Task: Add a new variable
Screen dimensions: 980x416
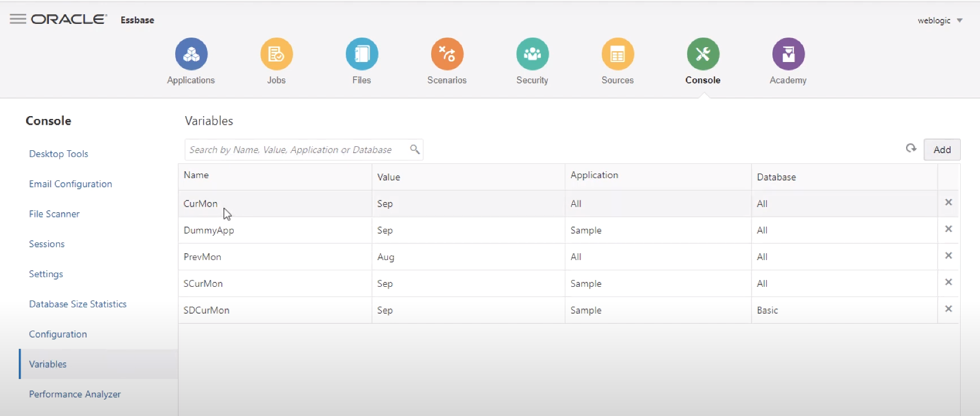Action: point(942,150)
